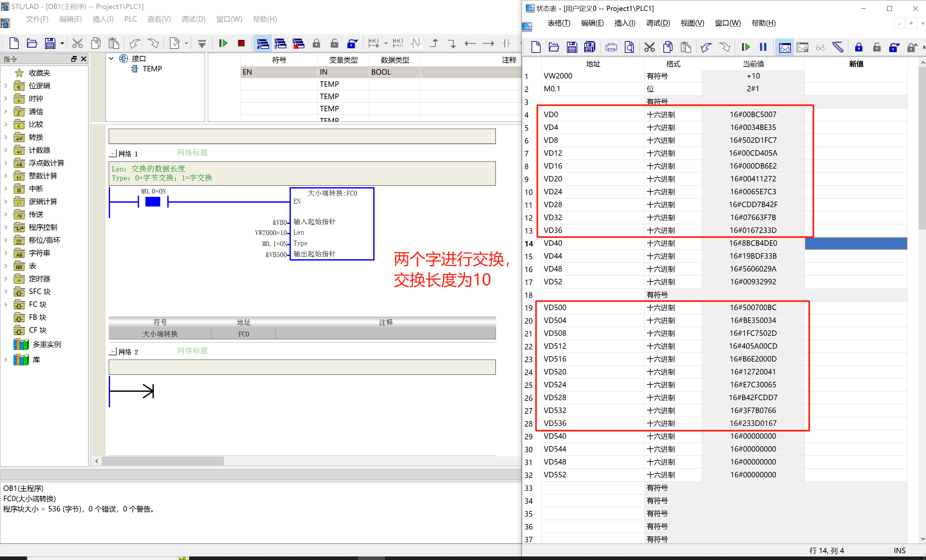Start PLC with green Run icon in STL/LAD
Image resolution: width=926 pixels, height=560 pixels.
[x=223, y=43]
